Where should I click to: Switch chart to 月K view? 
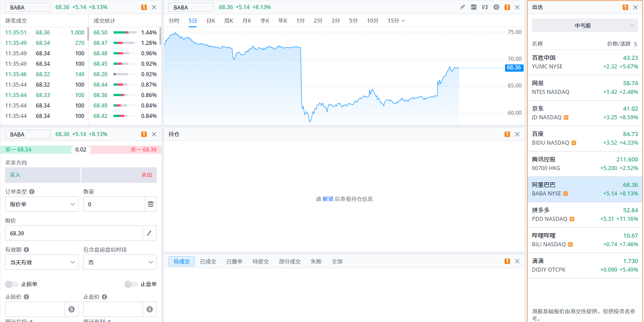pos(247,21)
